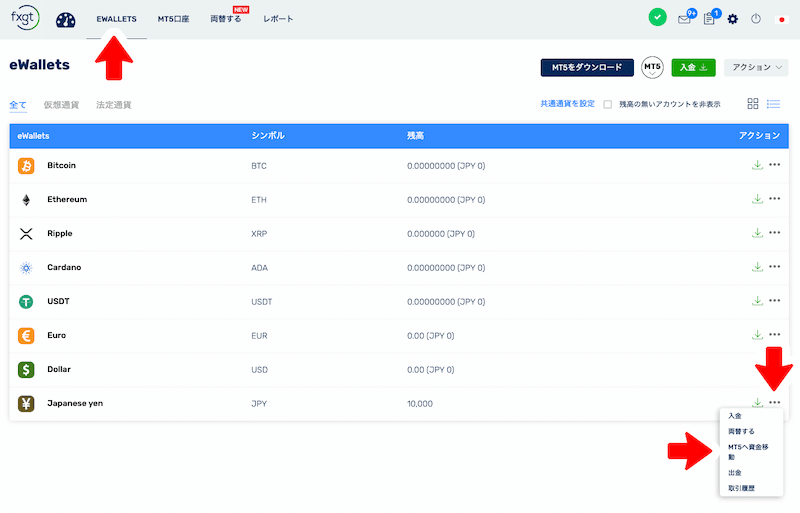
Task: Click the 残高 column header
Action: [x=415, y=136]
